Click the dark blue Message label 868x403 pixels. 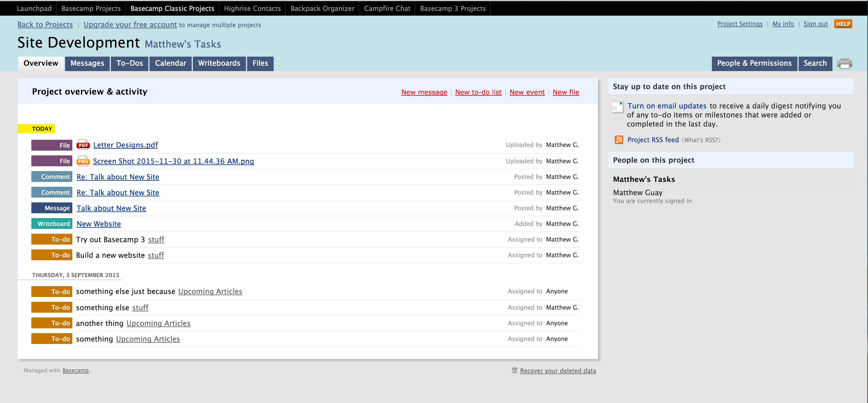[x=52, y=208]
